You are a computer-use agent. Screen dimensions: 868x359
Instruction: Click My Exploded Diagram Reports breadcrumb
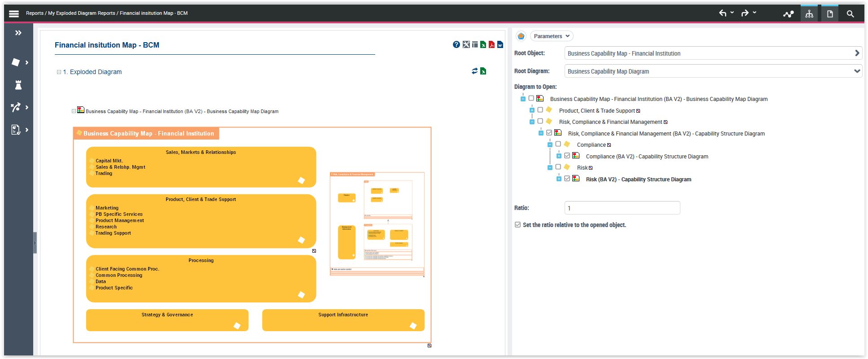click(x=82, y=13)
